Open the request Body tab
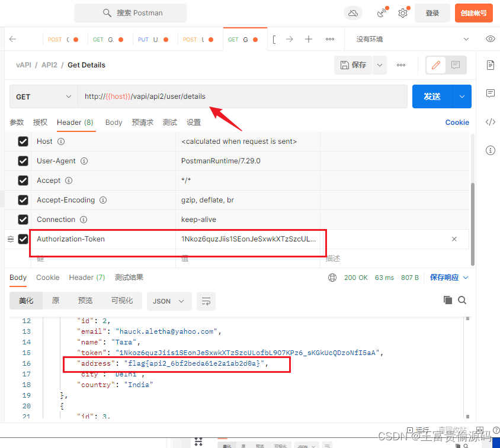 click(114, 123)
